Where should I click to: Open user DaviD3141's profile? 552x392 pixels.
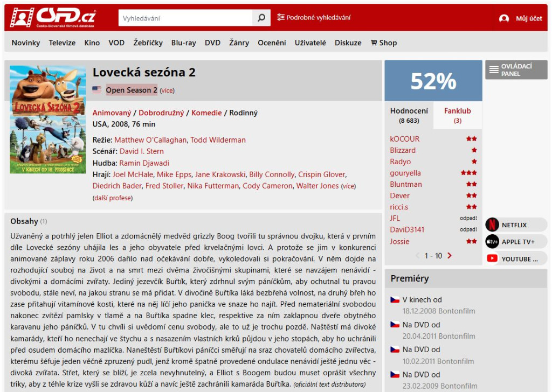407,229
